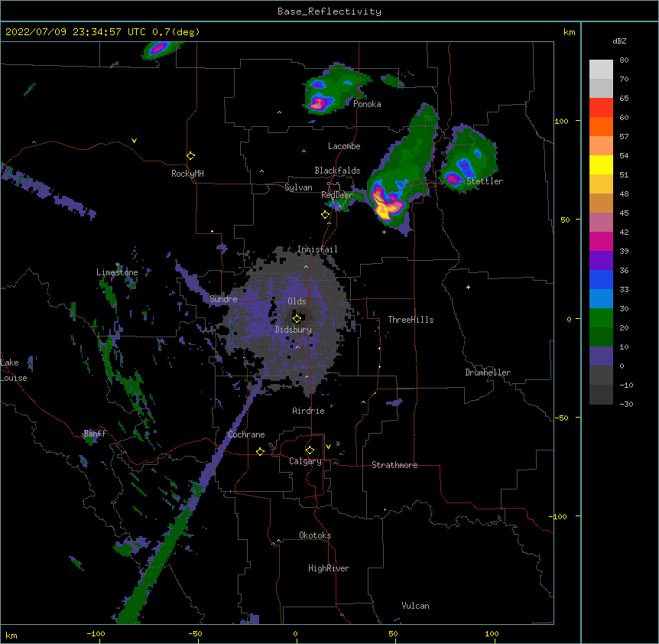Select the bright green 20-30 dBZ legend swatch
The height and width of the screenshot is (644, 659).
click(x=601, y=318)
